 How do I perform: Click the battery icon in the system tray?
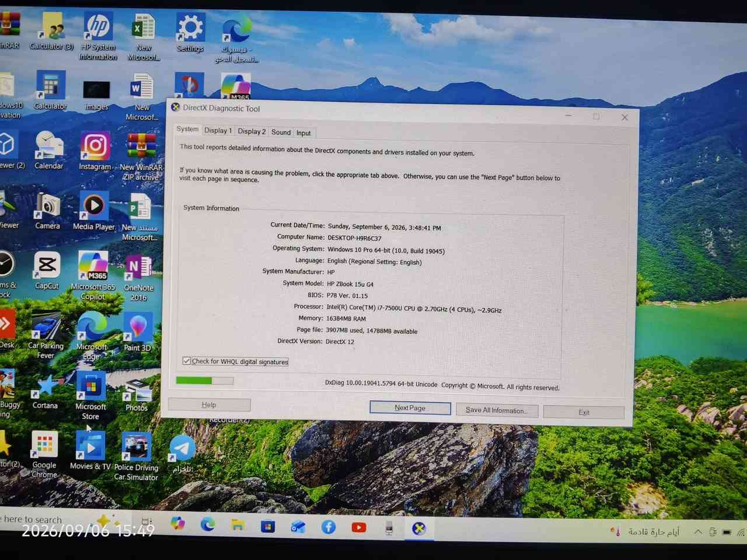pyautogui.click(x=727, y=532)
